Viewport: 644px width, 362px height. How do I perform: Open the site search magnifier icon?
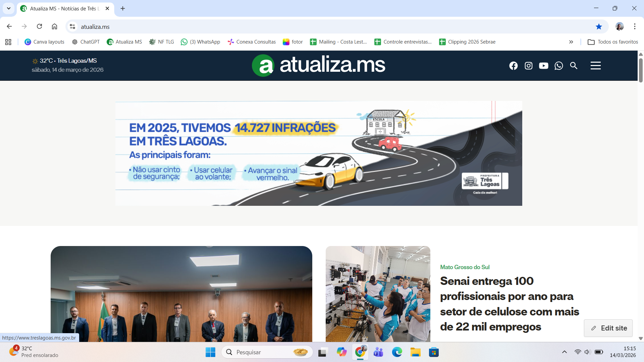click(574, 66)
